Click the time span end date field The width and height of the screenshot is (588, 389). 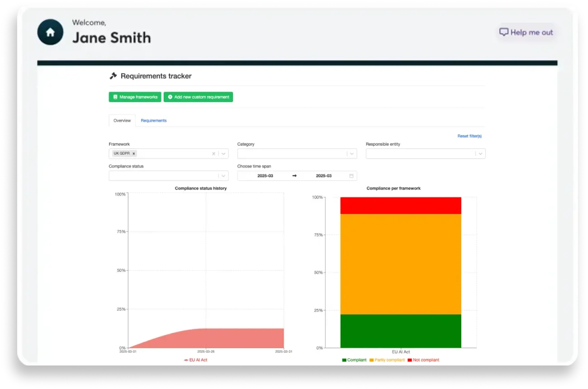tap(323, 176)
